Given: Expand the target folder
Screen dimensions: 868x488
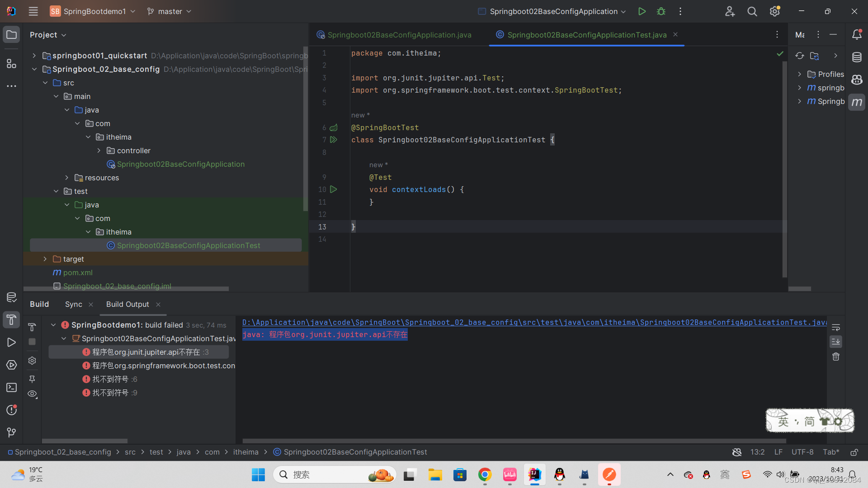Looking at the screenshot, I should click(45, 259).
